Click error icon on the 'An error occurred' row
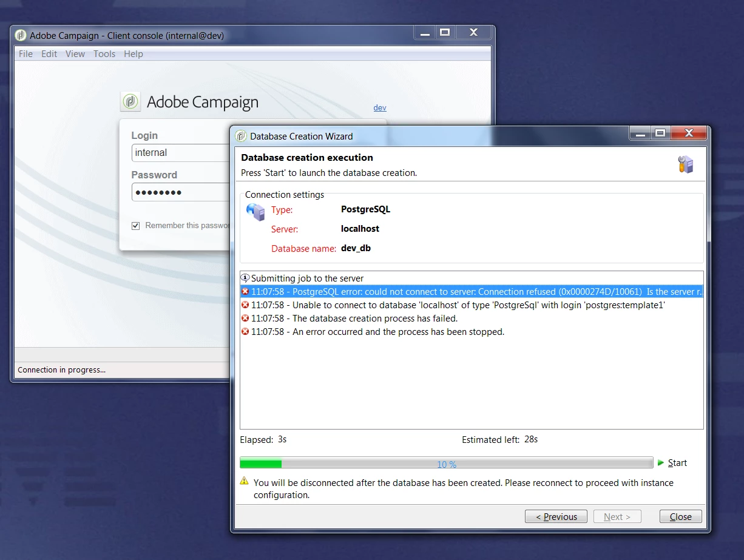 (x=245, y=332)
